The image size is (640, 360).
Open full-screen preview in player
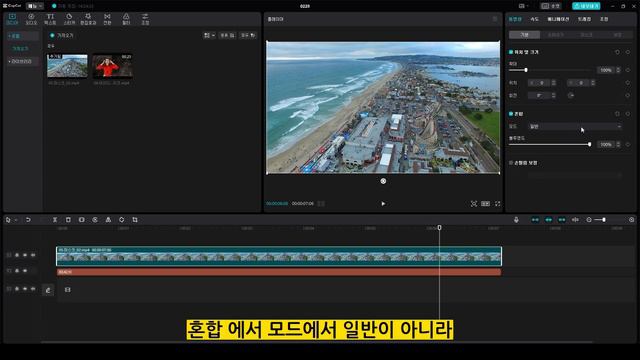[498, 203]
